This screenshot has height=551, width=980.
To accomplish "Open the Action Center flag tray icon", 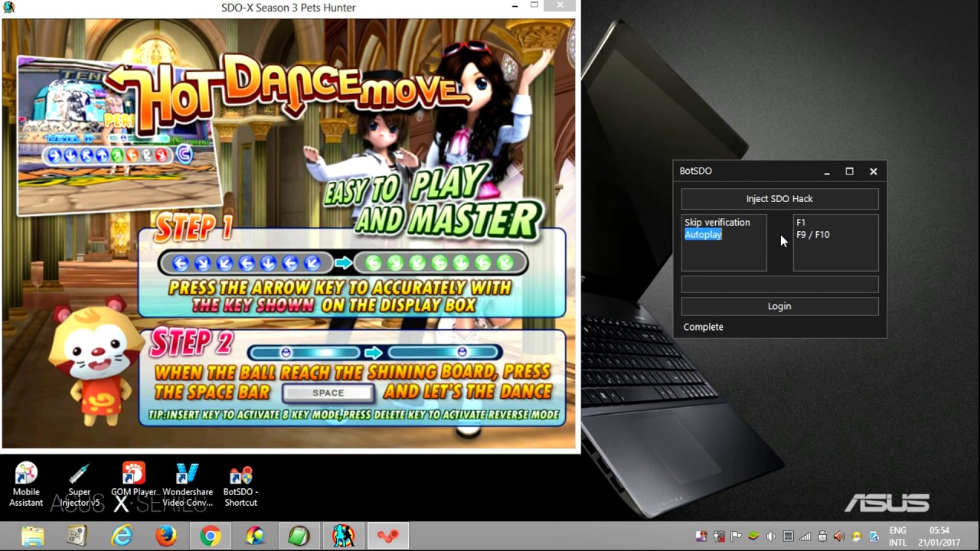I will coord(736,536).
